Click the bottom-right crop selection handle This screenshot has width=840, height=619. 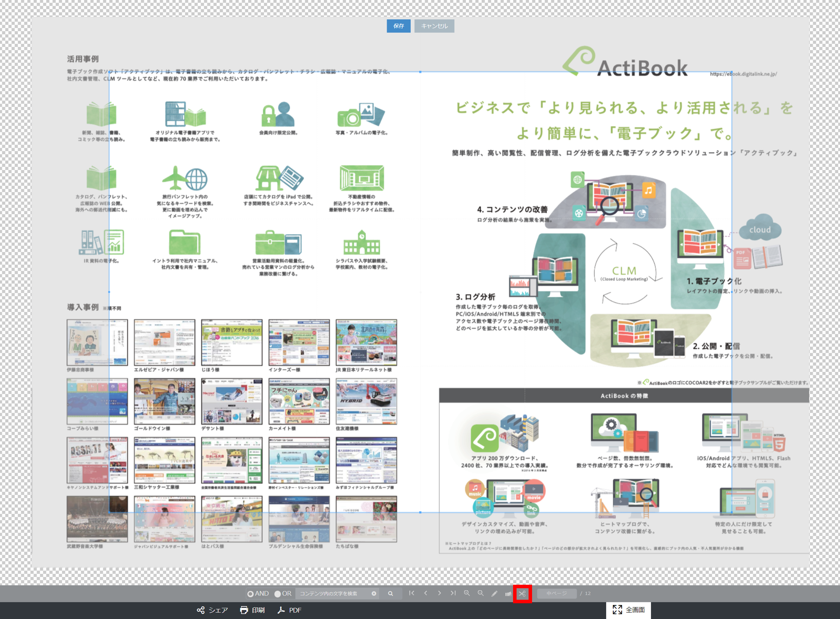tap(731, 512)
